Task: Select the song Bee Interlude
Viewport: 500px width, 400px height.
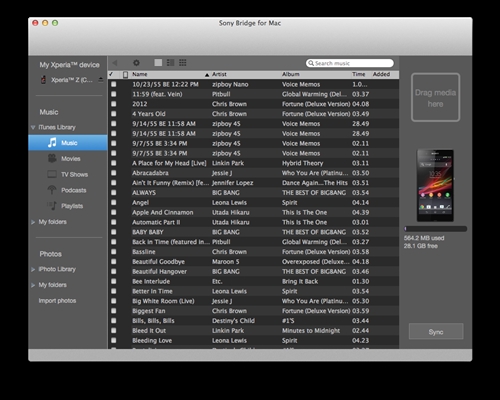Action: point(151,281)
